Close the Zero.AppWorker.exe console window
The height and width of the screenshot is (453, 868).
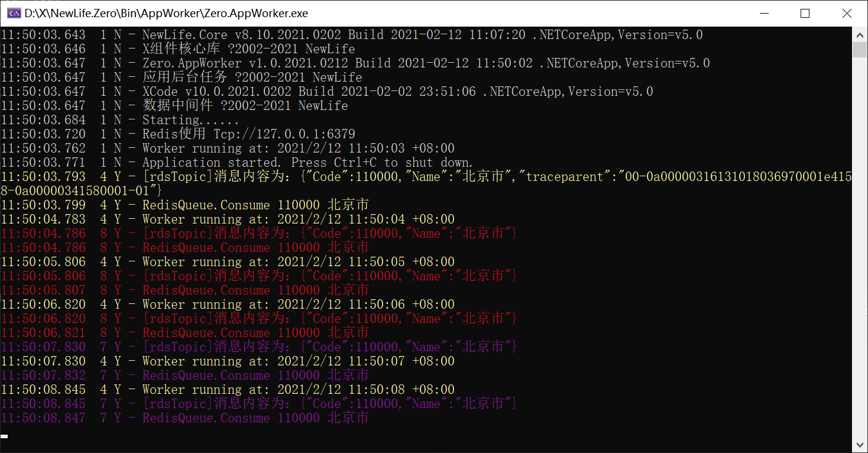coord(846,13)
